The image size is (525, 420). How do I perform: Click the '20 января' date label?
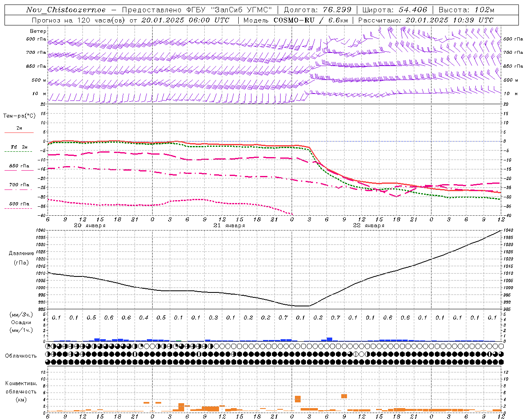point(89,226)
